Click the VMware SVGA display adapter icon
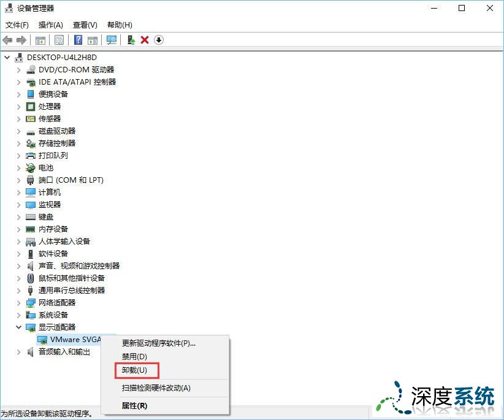 (x=42, y=340)
